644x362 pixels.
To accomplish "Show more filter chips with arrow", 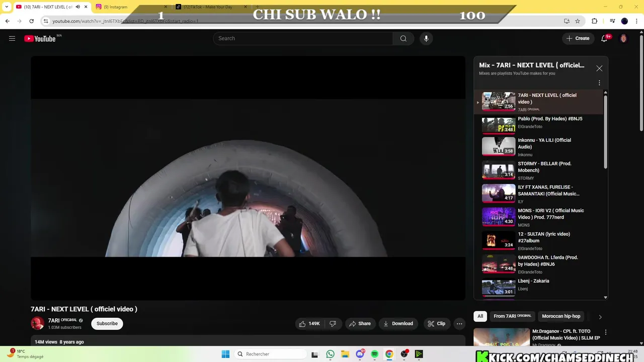I will tap(600, 317).
